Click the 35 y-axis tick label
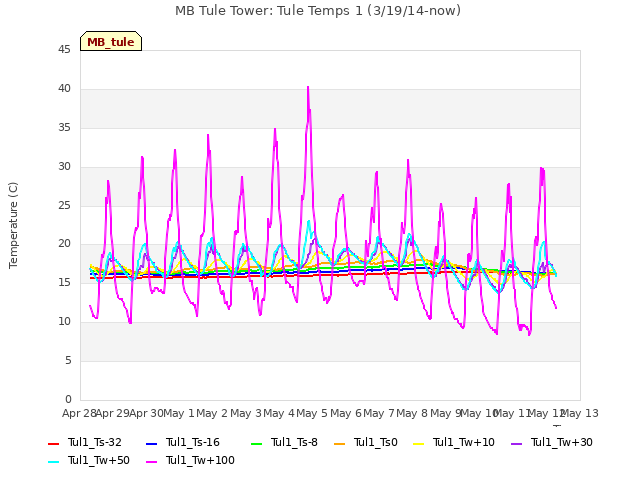640x480 pixels. click(x=64, y=127)
